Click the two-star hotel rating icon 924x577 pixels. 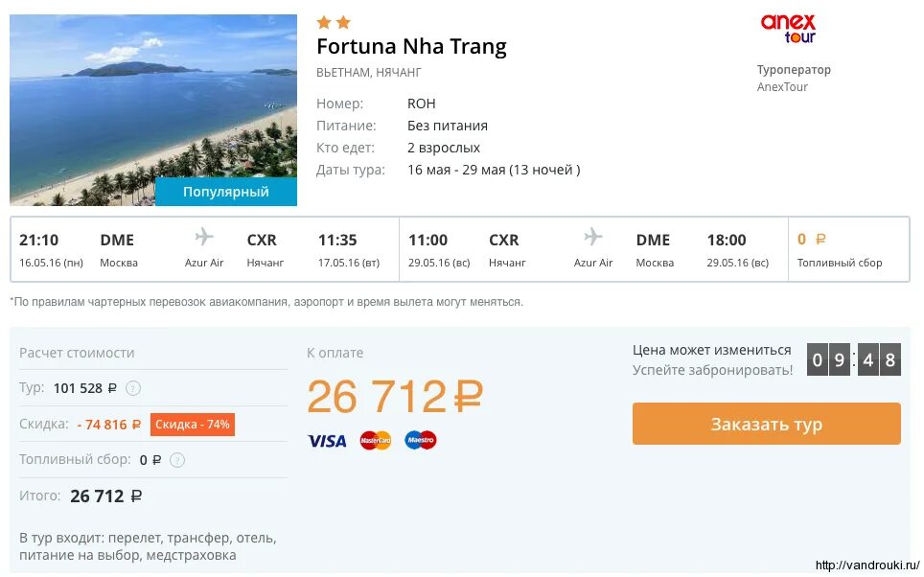pos(334,22)
